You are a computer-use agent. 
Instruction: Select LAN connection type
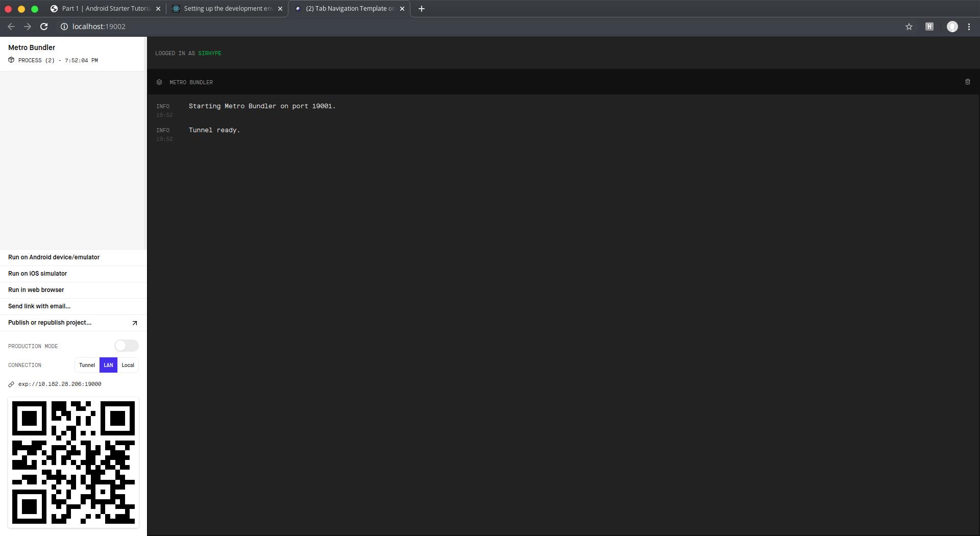[108, 366]
